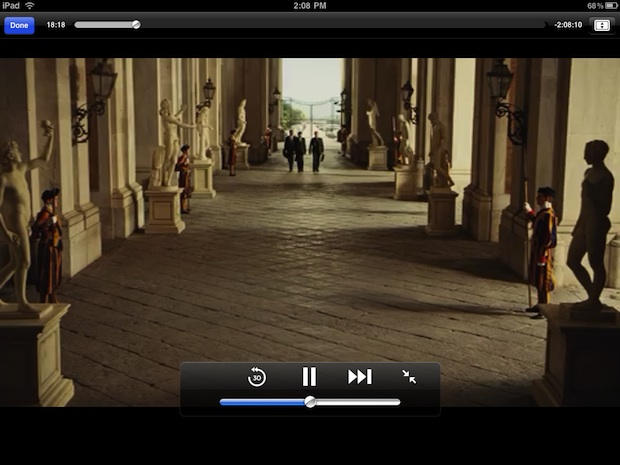Pause the movie playback
The width and height of the screenshot is (620, 465).
(309, 376)
